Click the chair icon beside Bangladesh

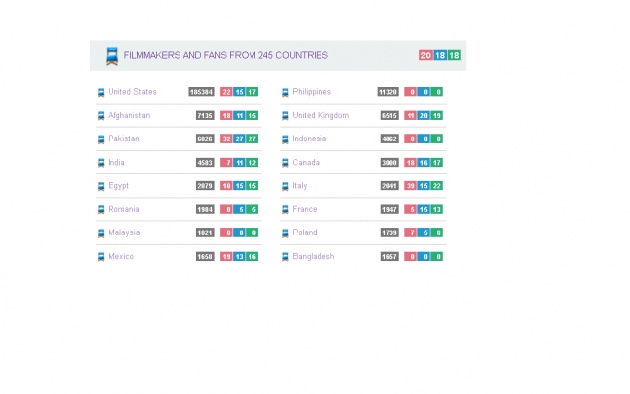[x=285, y=257]
